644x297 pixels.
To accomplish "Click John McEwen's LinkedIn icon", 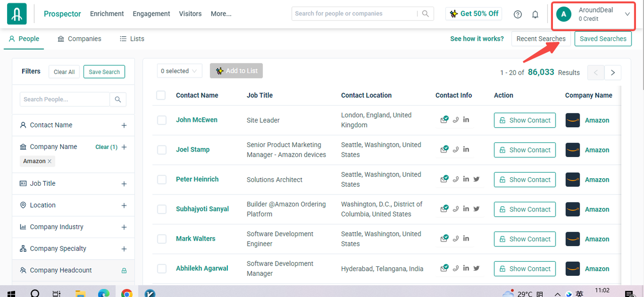I will (x=466, y=120).
